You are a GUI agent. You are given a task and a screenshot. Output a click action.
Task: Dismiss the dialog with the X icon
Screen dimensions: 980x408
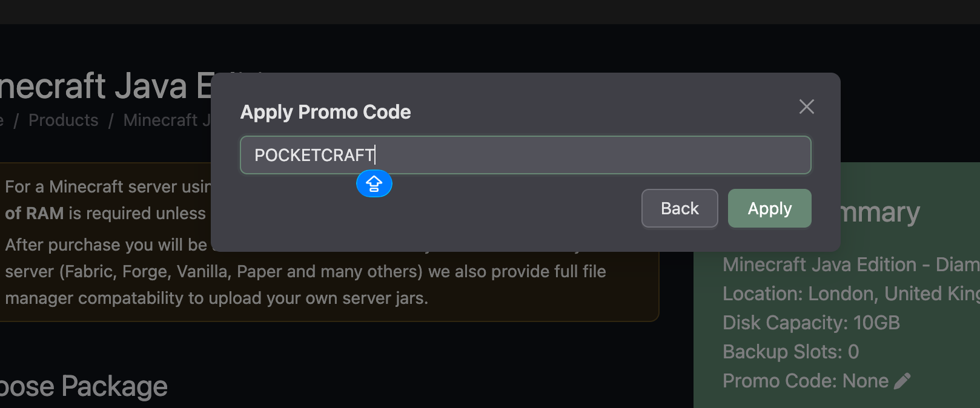pyautogui.click(x=806, y=107)
